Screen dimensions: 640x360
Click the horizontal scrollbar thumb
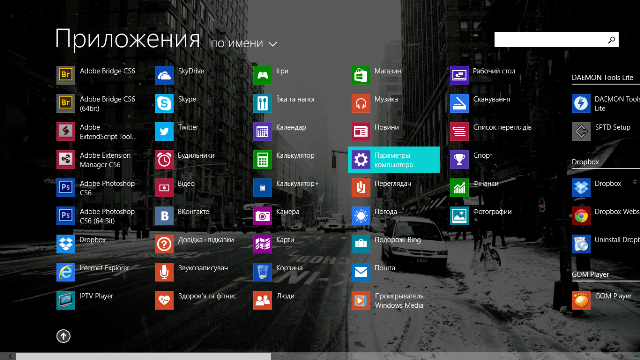tap(143, 357)
